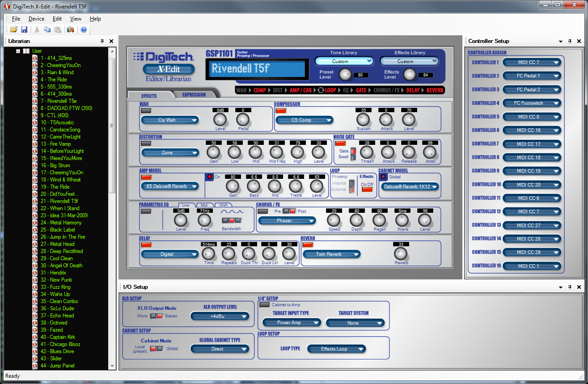Click the DELAY label in effect chain

pyautogui.click(x=413, y=90)
